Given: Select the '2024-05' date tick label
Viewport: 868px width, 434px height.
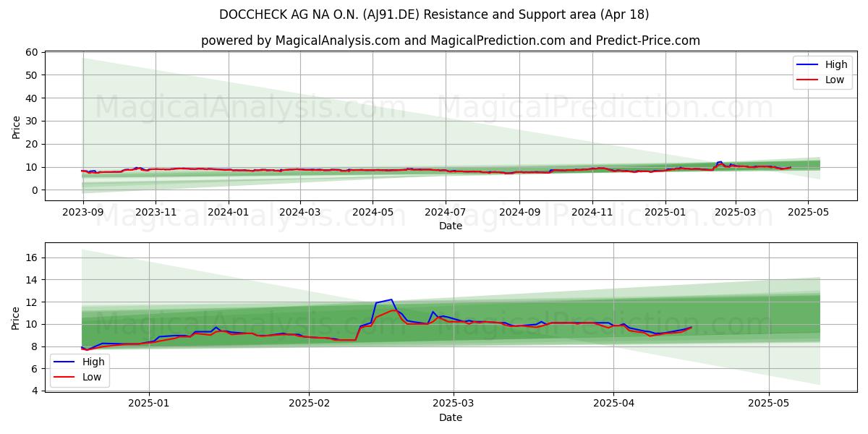Looking at the screenshot, I should pos(373,213).
